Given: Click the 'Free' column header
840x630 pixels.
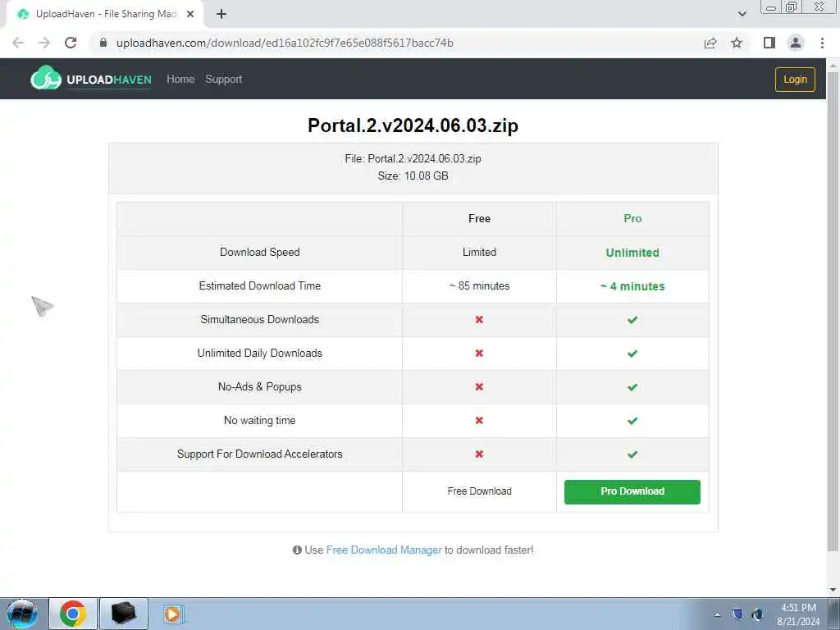Looking at the screenshot, I should coord(479,218).
